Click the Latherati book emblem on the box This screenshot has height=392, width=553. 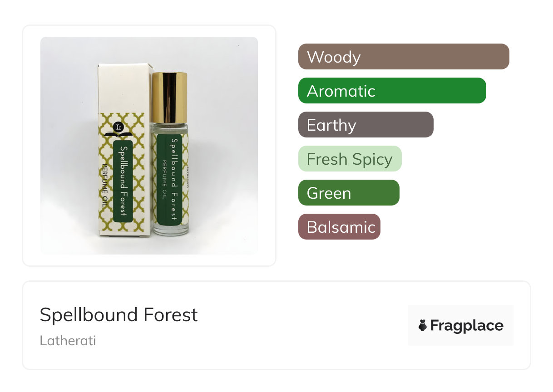[119, 130]
